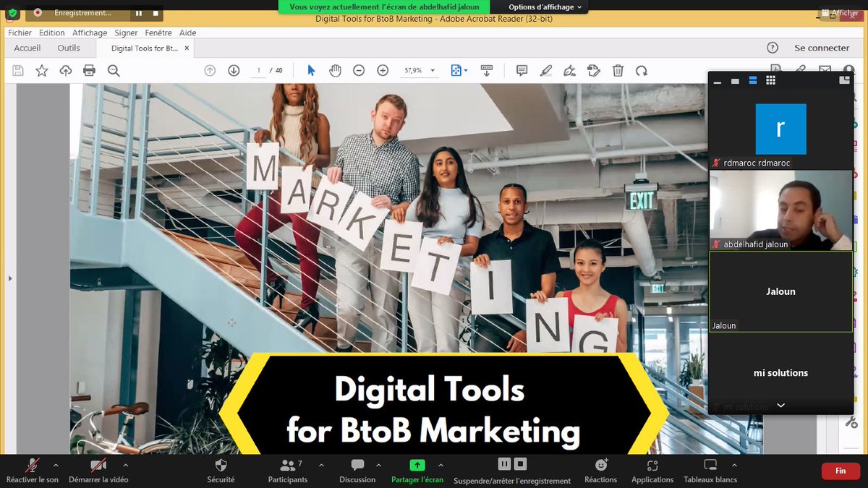This screenshot has width=868, height=488.
Task: Expand the audio options caret
Action: click(56, 465)
